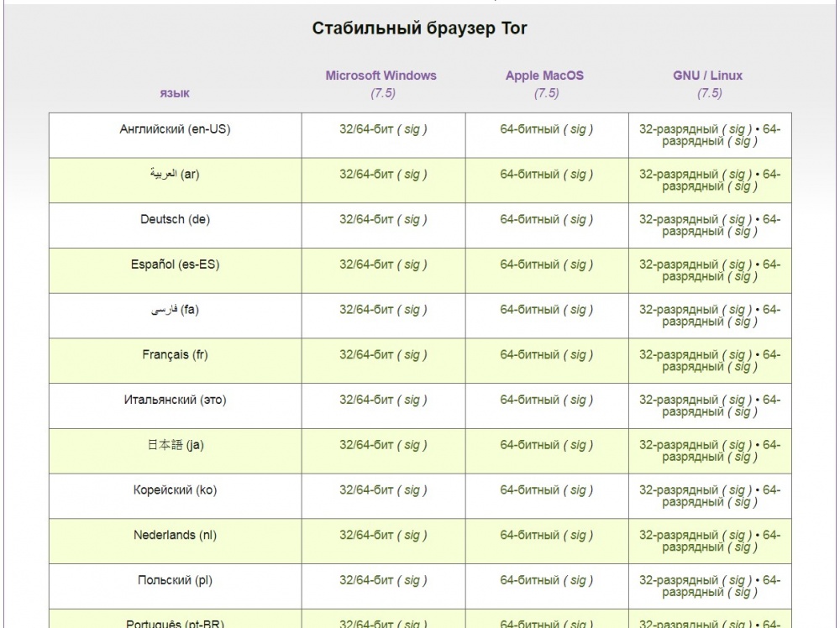
Task: Download MacOS 64-битный for Английский (en-US)
Action: coord(529,129)
